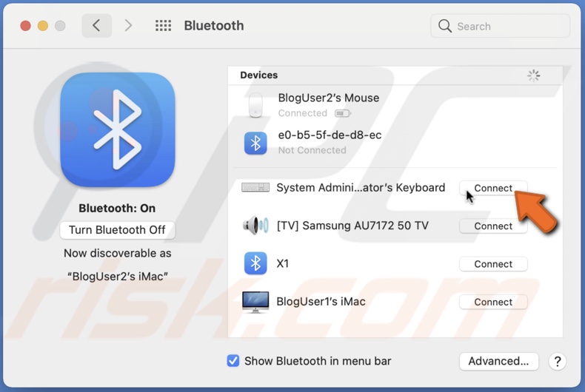Click the mouse battery level indicator
Viewport: 585px width, 392px height.
click(x=343, y=113)
